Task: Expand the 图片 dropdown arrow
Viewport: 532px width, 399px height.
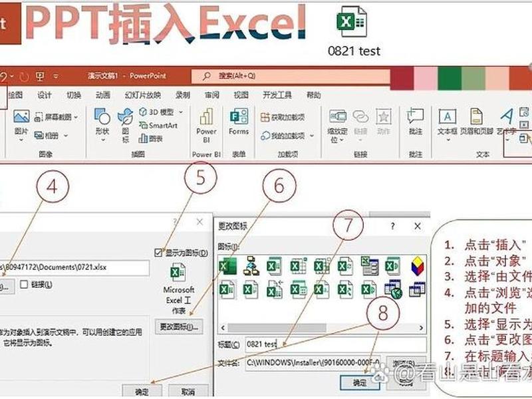Action: pyautogui.click(x=21, y=140)
